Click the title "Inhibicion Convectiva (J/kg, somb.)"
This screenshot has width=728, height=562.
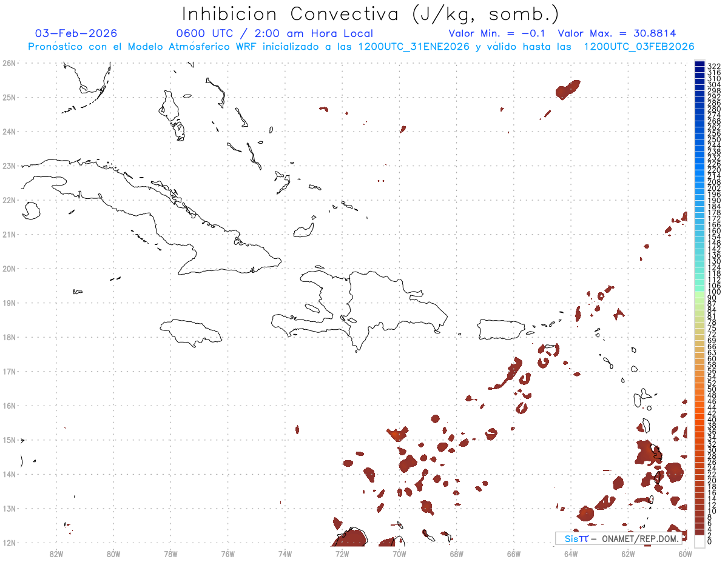click(x=370, y=14)
